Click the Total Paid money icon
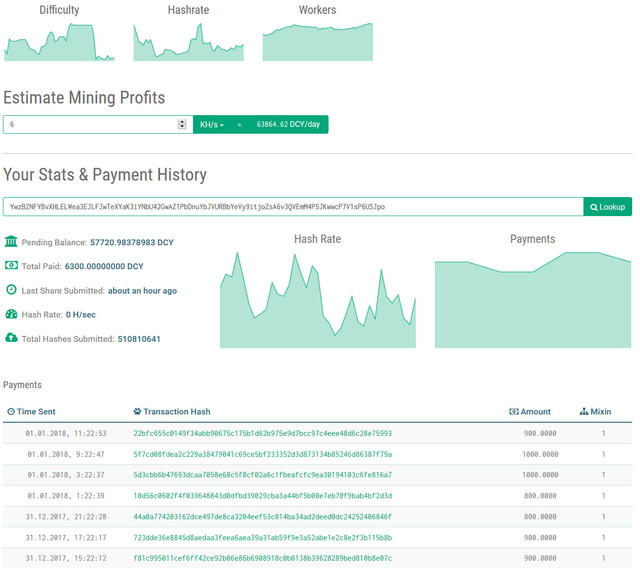Viewport: 640px width, 574px height. (x=11, y=265)
